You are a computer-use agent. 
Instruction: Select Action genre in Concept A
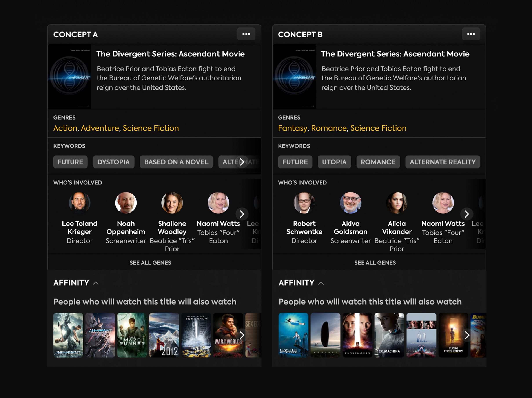(x=65, y=128)
